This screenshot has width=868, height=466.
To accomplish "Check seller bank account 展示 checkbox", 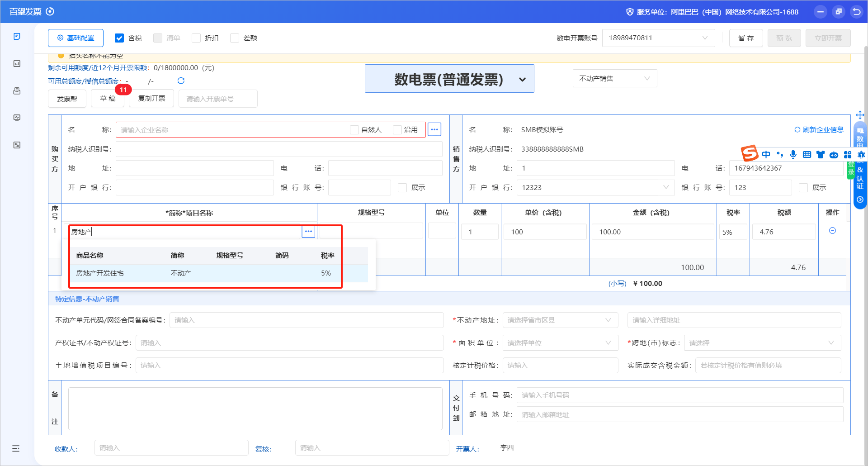I will coord(803,187).
